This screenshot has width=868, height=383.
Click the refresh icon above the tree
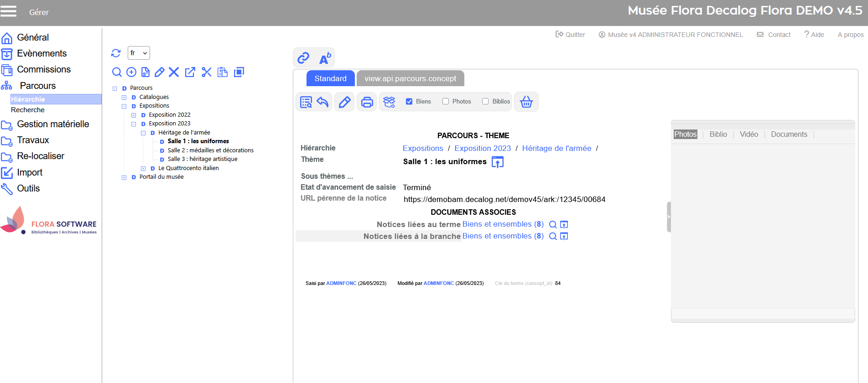pyautogui.click(x=116, y=53)
